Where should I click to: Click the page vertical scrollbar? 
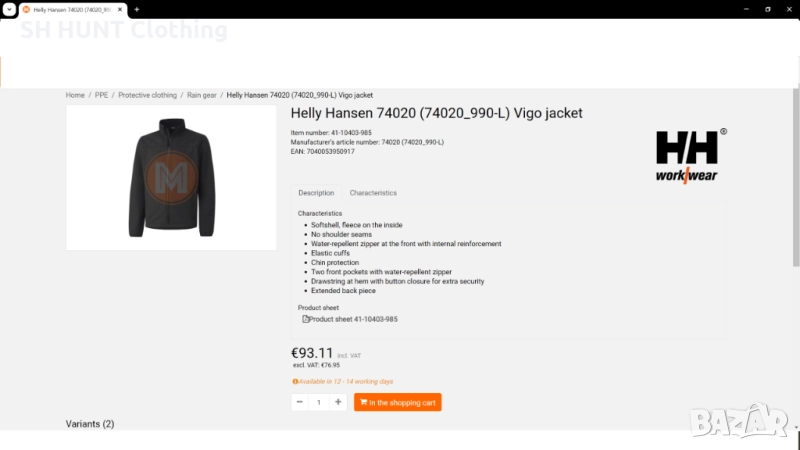pyautogui.click(x=796, y=200)
